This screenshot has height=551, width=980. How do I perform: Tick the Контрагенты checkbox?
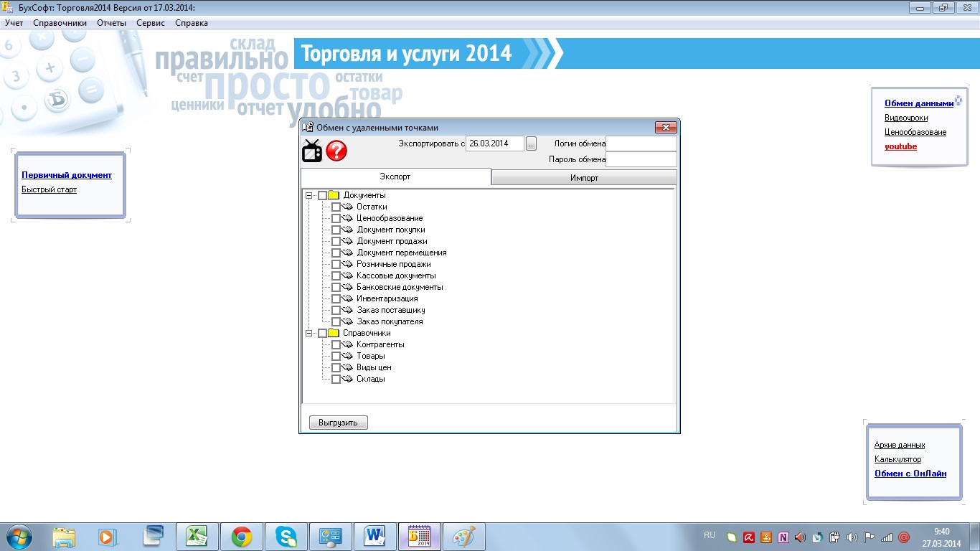pyautogui.click(x=336, y=344)
